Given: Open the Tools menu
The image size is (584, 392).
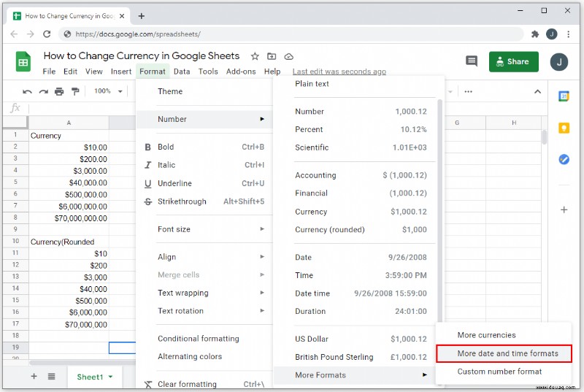Looking at the screenshot, I should (x=208, y=72).
